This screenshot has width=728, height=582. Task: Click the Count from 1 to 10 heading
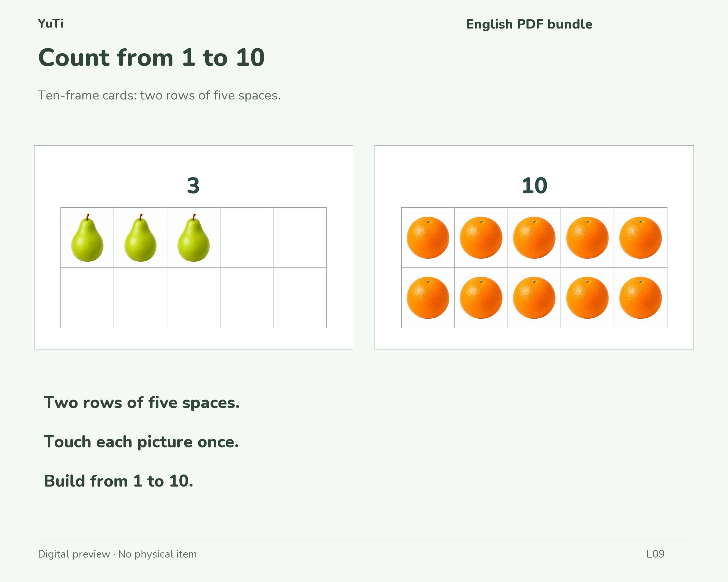151,57
